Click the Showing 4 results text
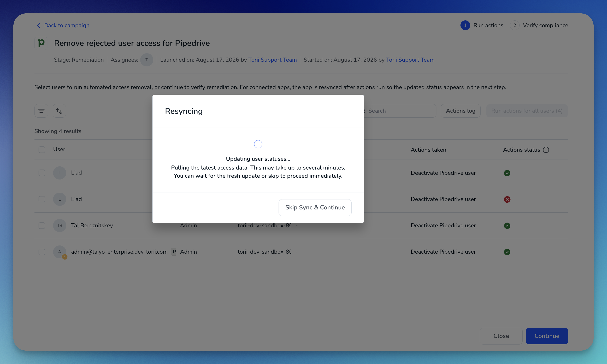607x364 pixels. (58, 131)
